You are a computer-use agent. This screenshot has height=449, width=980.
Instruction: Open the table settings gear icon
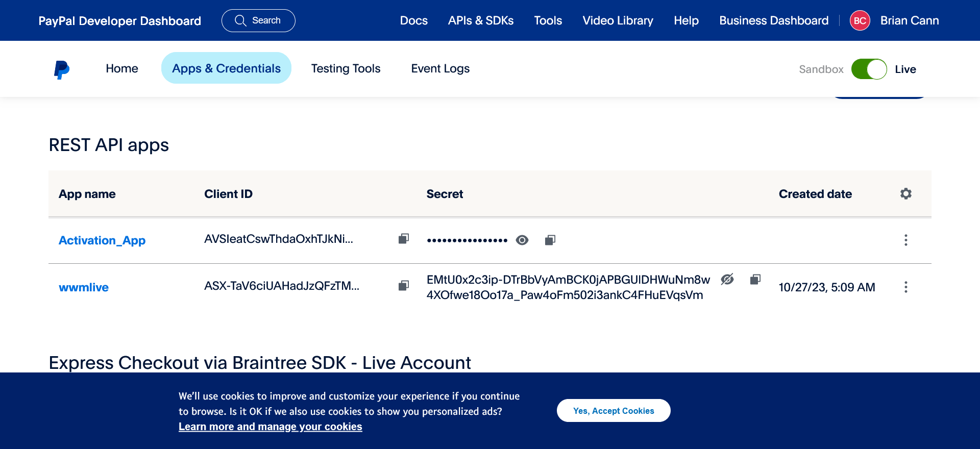tap(906, 194)
